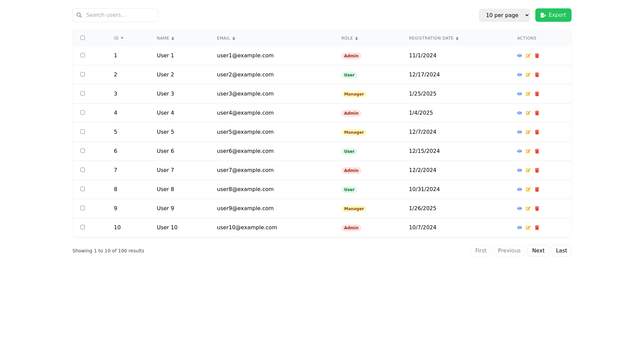
Task: Sort table by Role column
Action: coord(349,38)
